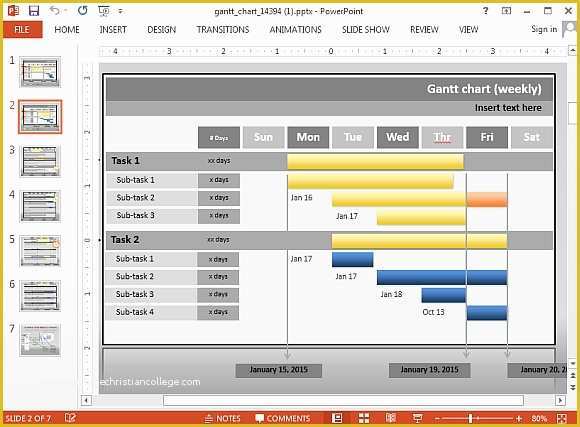Open the TRANSITIONS ribbon tab
The image size is (580, 427).
[x=223, y=30]
